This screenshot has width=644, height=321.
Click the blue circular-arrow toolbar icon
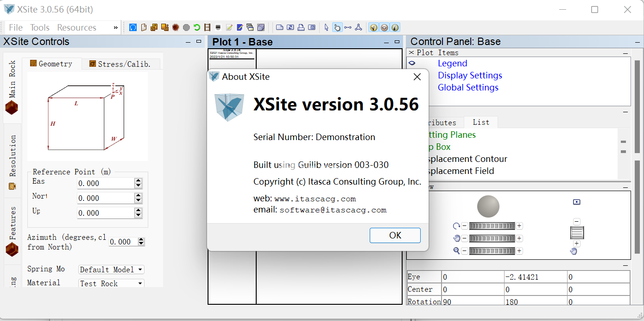click(x=133, y=27)
